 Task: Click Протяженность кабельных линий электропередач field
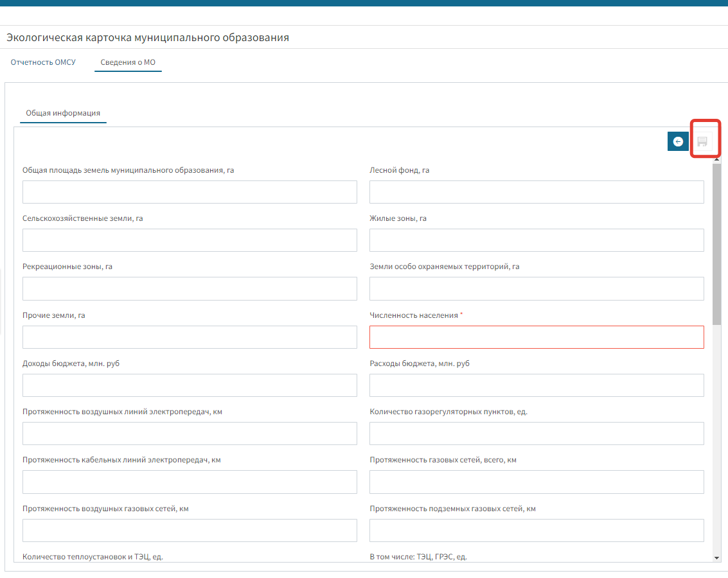click(190, 482)
